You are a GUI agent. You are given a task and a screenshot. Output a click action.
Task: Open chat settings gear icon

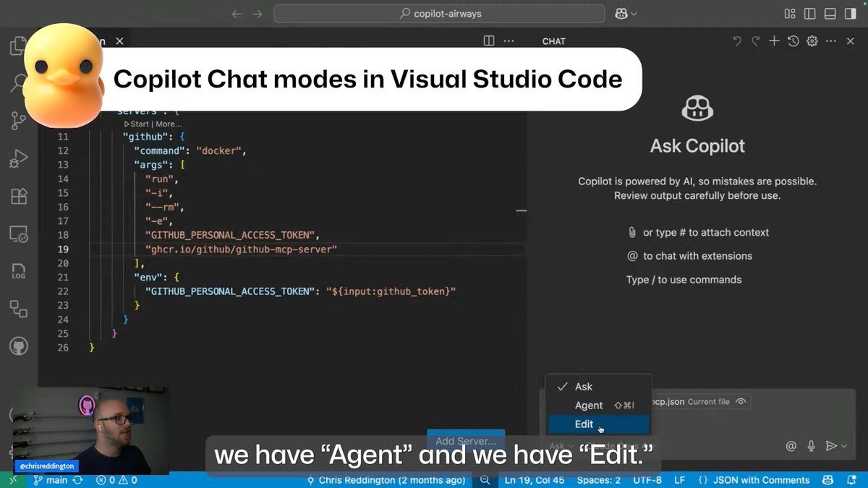812,41
